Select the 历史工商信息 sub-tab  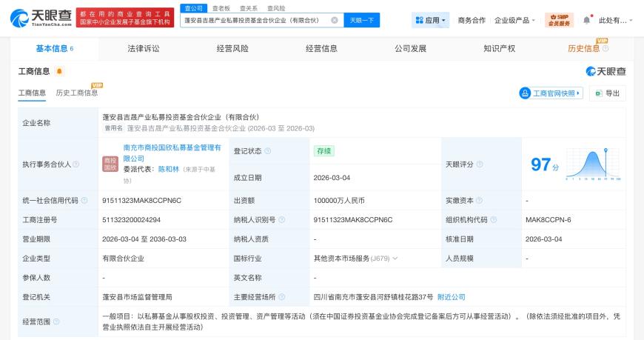77,93
